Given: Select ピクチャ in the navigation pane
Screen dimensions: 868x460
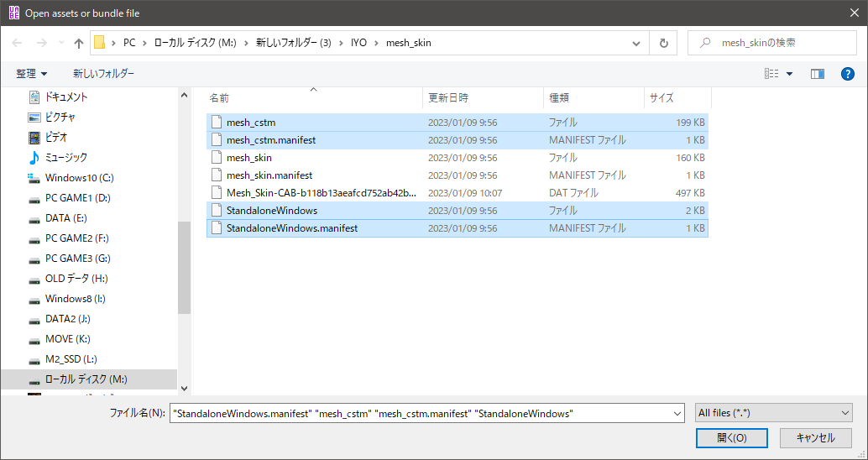Looking at the screenshot, I should [60, 118].
